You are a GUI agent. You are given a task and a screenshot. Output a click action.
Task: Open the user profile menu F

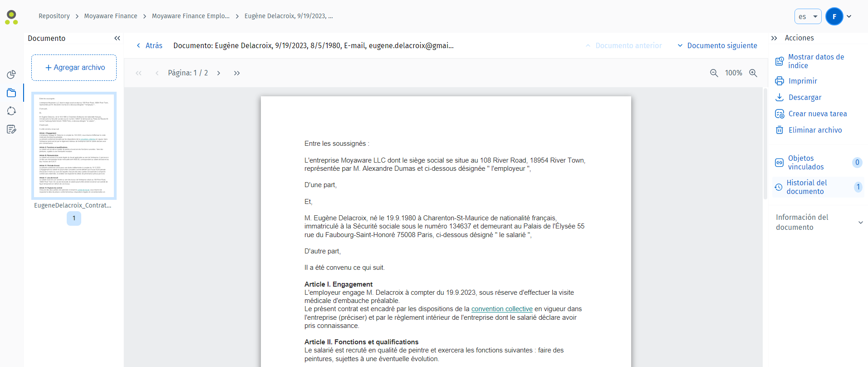(838, 16)
